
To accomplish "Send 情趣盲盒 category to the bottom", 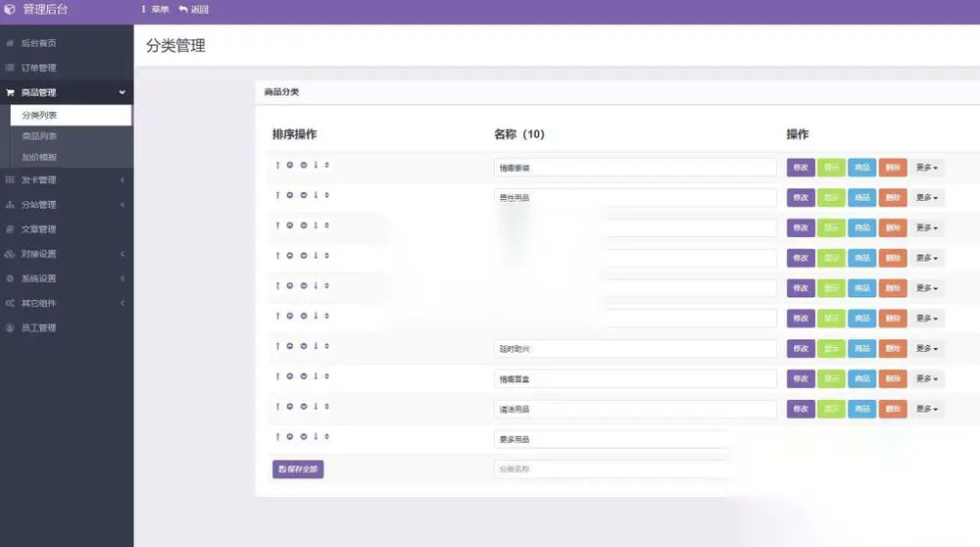I will point(316,376).
